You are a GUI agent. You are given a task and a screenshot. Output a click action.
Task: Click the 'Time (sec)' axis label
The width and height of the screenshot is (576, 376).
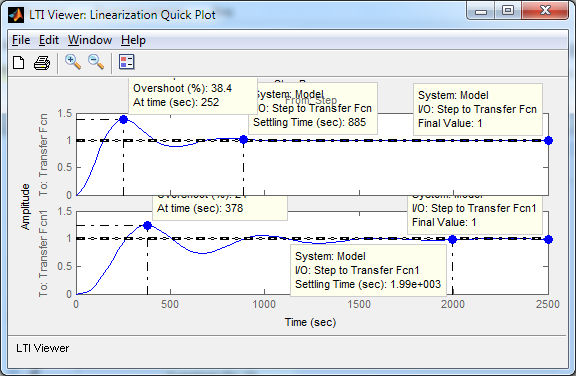tap(310, 322)
